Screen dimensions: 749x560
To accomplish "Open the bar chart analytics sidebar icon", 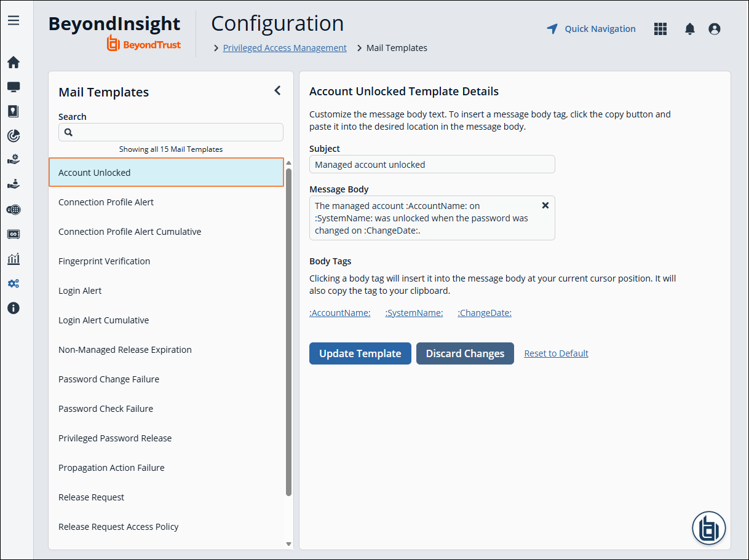I will [x=14, y=259].
